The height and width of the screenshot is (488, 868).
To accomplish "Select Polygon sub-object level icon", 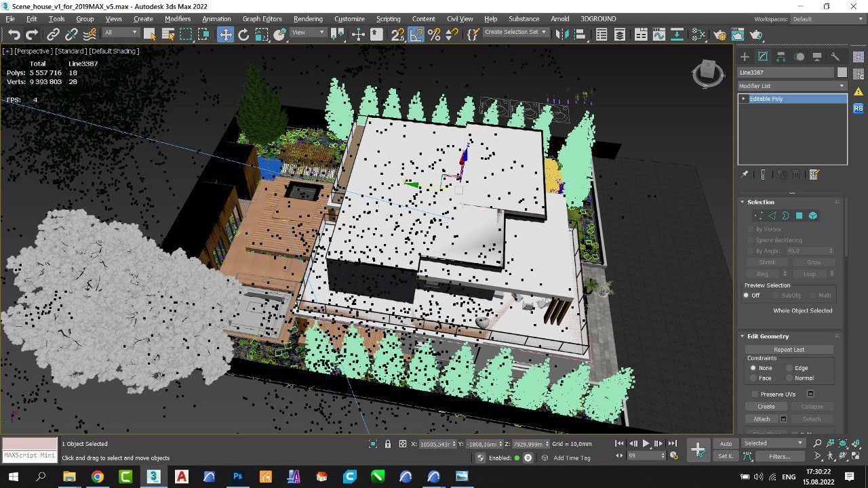I will pyautogui.click(x=799, y=216).
